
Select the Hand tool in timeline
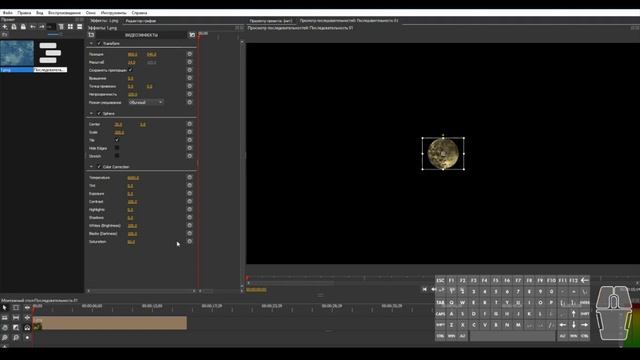point(5,327)
